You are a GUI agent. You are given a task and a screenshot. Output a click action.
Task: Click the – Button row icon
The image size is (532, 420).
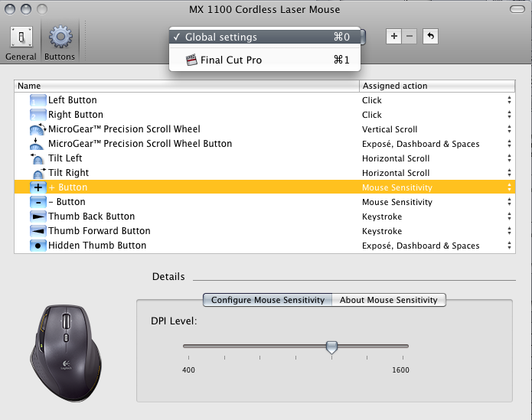point(38,202)
